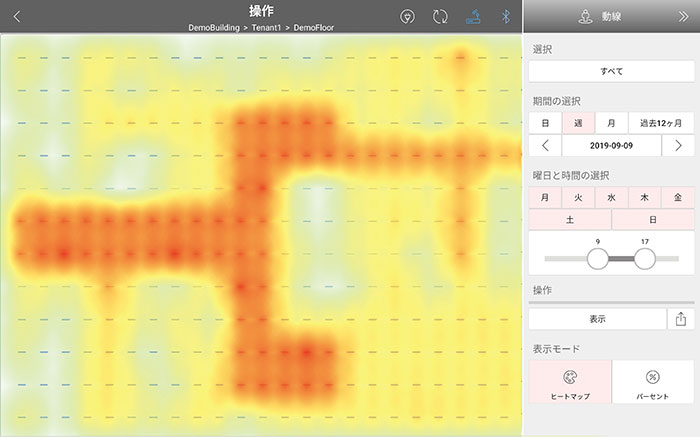Click the share export icon
The height and width of the screenshot is (437, 700).
(681, 319)
